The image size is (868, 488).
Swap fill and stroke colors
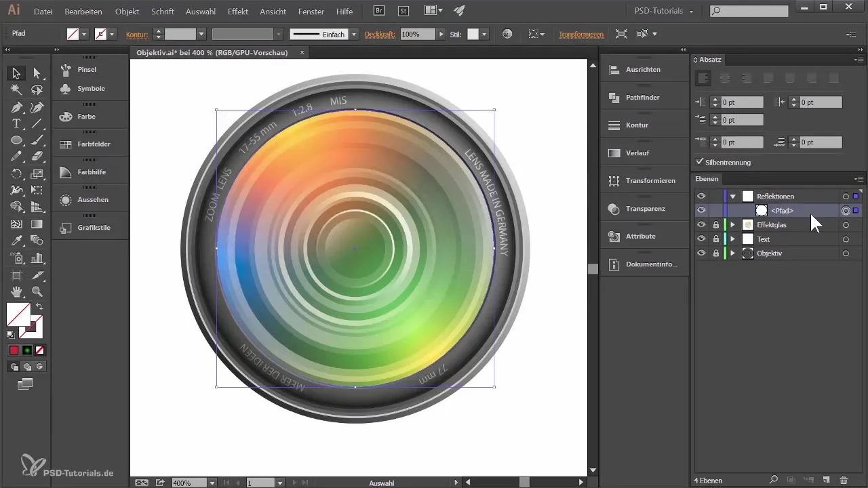tap(39, 307)
